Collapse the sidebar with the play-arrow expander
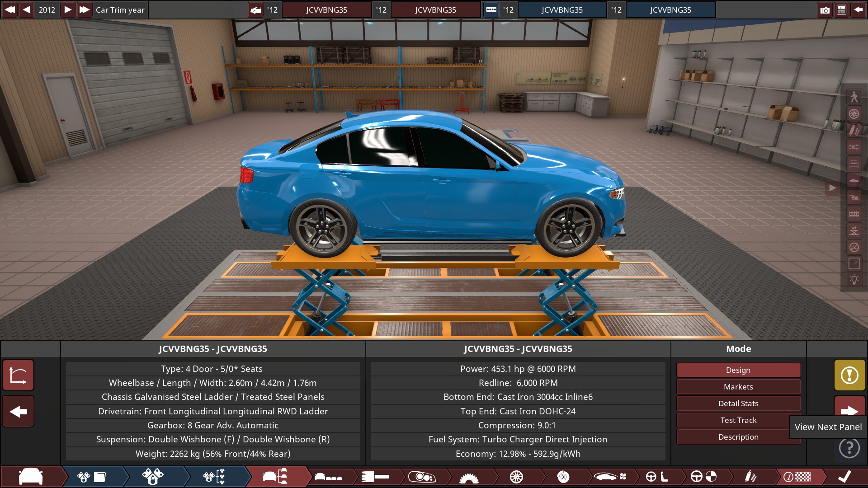The image size is (868, 488). coord(832,188)
